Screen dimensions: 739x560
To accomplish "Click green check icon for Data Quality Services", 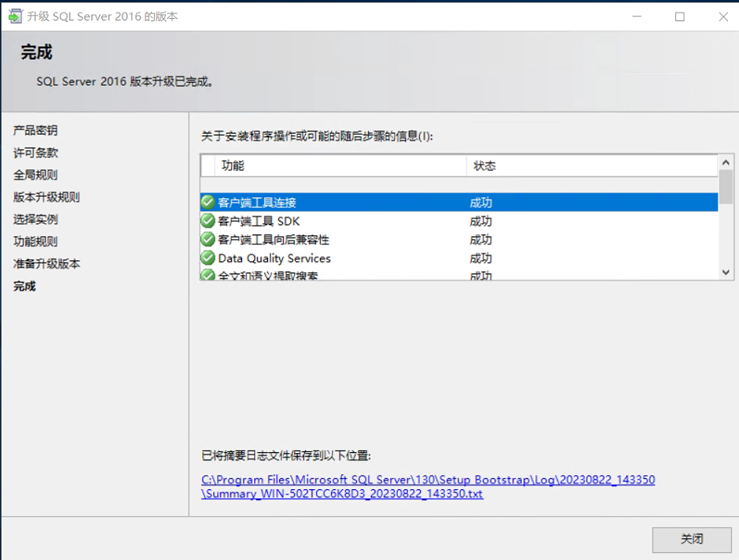I will tap(208, 258).
